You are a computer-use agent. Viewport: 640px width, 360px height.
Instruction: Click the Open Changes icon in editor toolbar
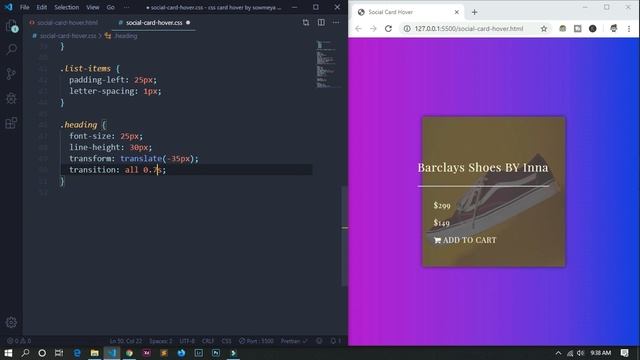coord(306,22)
